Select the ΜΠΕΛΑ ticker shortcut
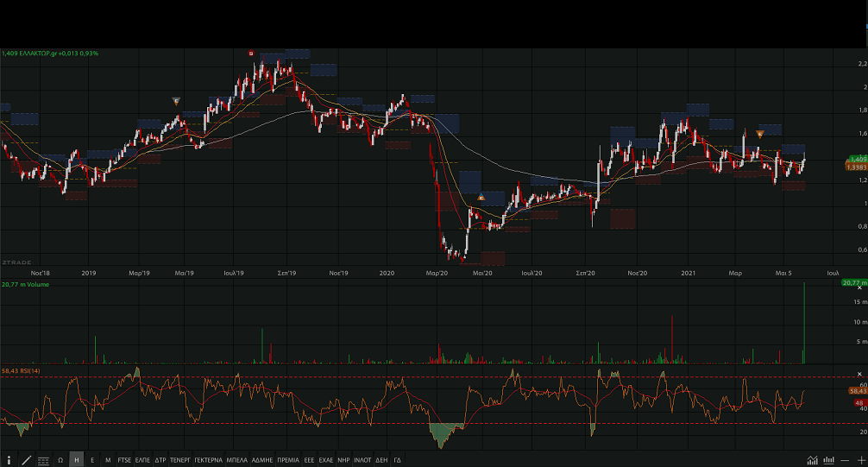 237,460
